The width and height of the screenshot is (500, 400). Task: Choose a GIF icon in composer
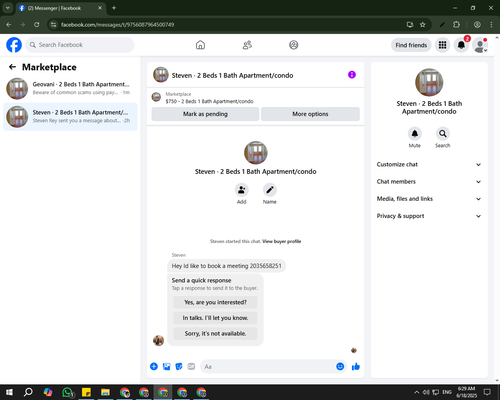(x=191, y=367)
